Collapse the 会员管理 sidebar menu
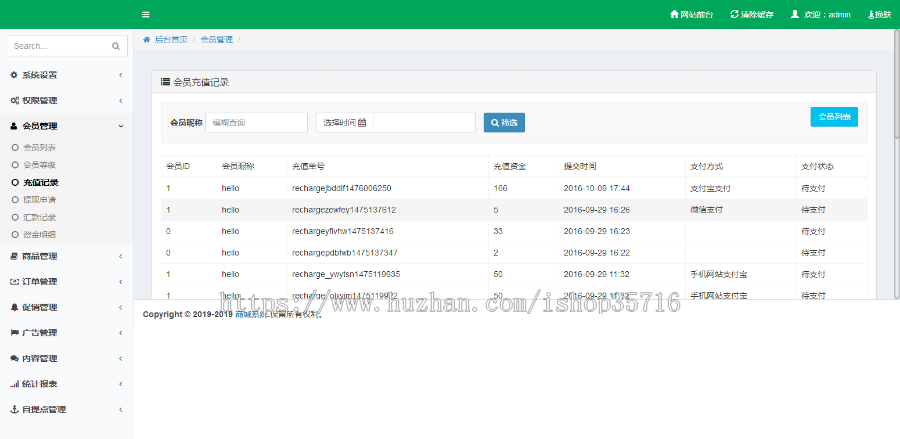The image size is (900, 439). click(66, 126)
